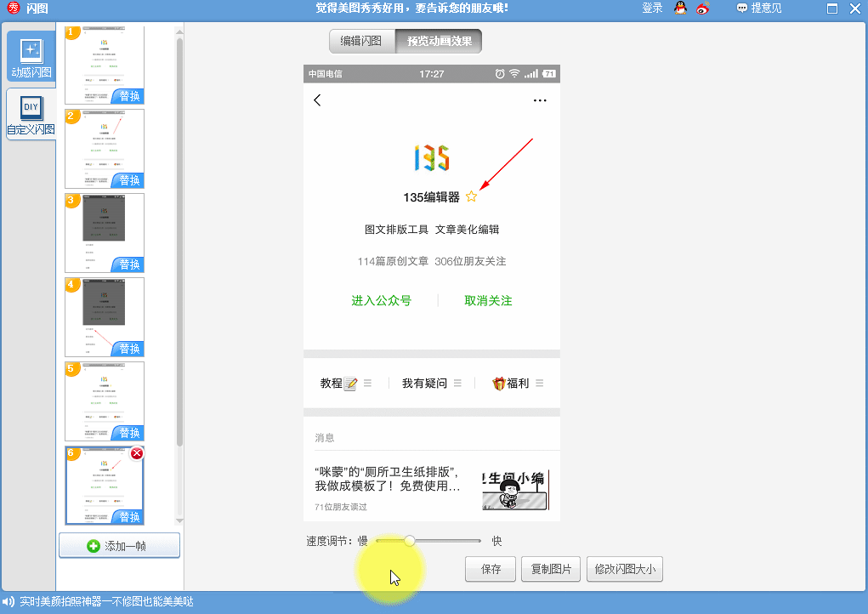Click the frame list scroll-up arrow
This screenshot has width=868, height=614.
179,31
